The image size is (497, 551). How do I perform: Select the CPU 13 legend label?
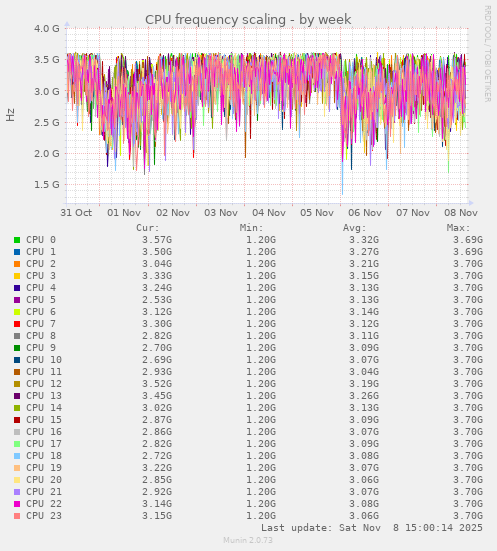click(44, 396)
